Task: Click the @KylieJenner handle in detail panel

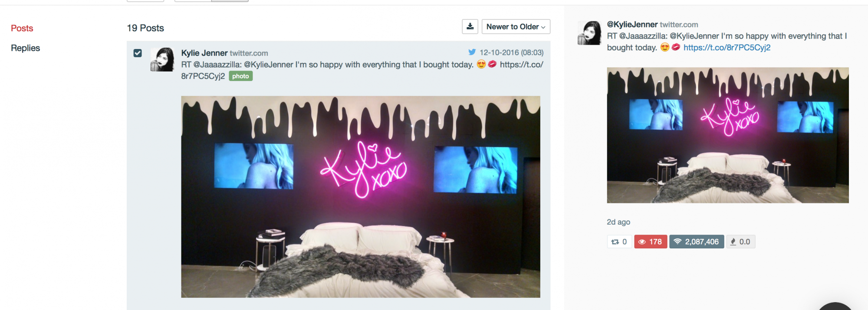Action: click(x=632, y=25)
